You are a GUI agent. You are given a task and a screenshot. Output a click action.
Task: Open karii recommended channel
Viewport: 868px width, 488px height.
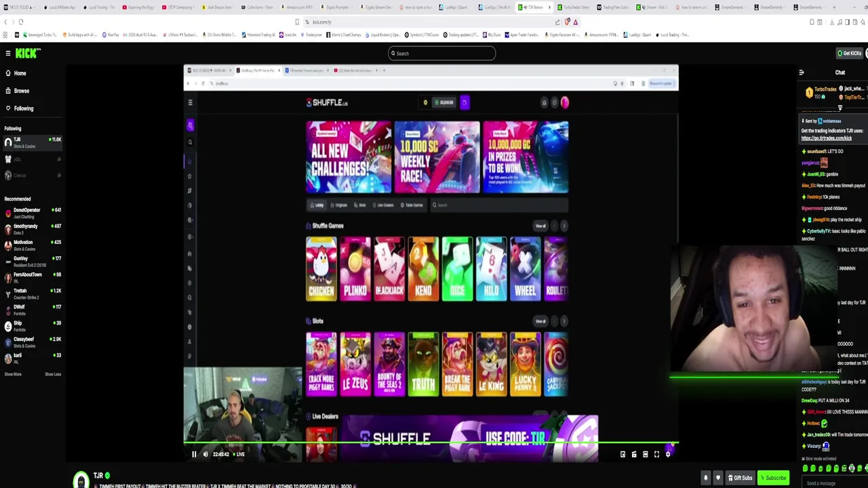(32, 359)
